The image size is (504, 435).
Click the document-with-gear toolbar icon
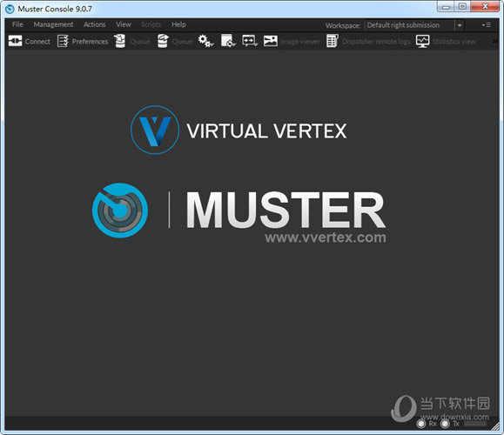pos(228,41)
